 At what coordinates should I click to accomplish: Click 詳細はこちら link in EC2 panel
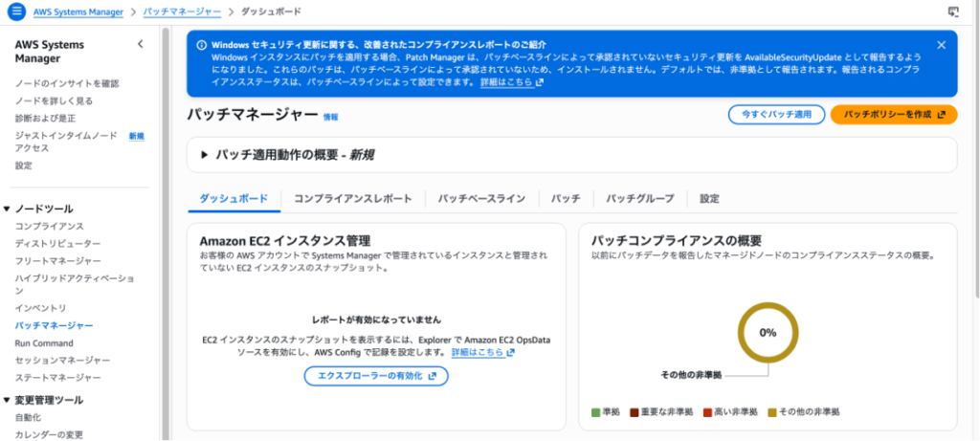[x=483, y=353]
